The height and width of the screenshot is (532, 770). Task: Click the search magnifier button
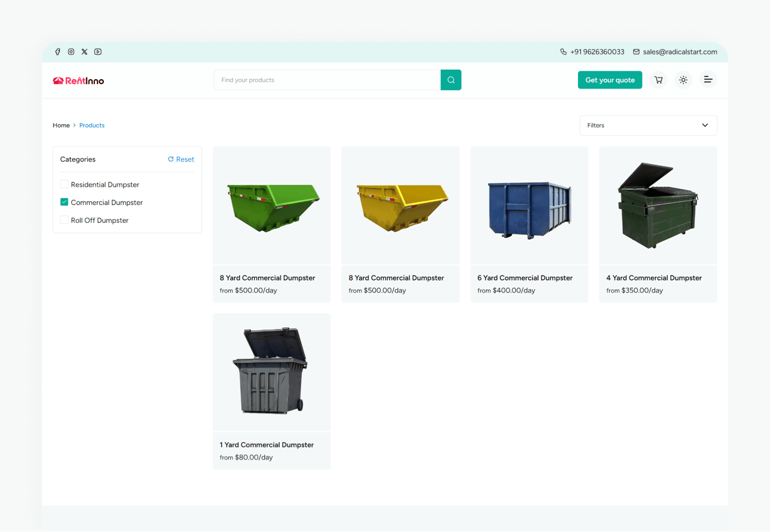point(451,80)
